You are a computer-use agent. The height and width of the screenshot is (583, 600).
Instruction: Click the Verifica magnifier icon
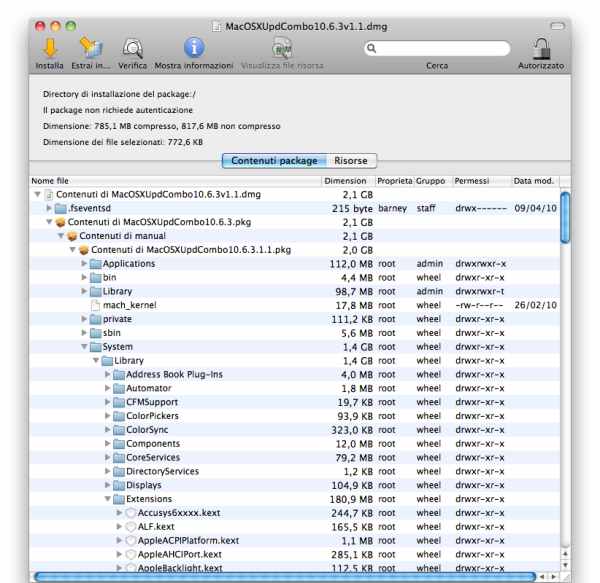point(132,49)
